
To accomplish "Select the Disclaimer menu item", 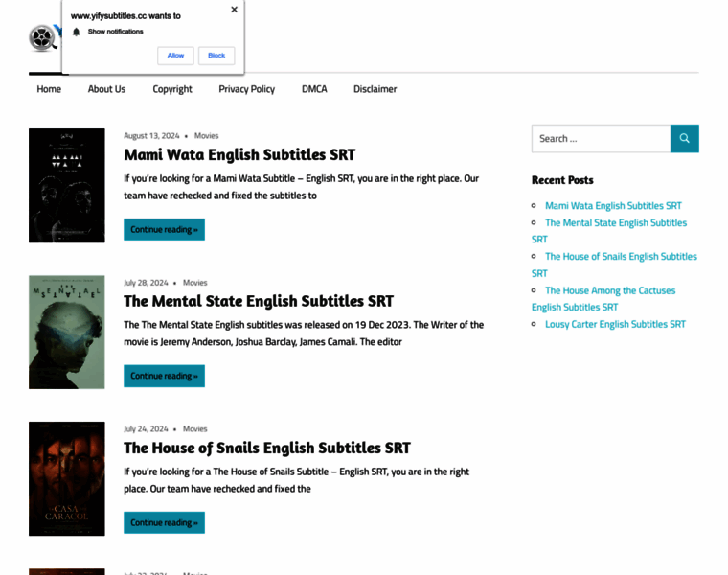I will pyautogui.click(x=375, y=89).
